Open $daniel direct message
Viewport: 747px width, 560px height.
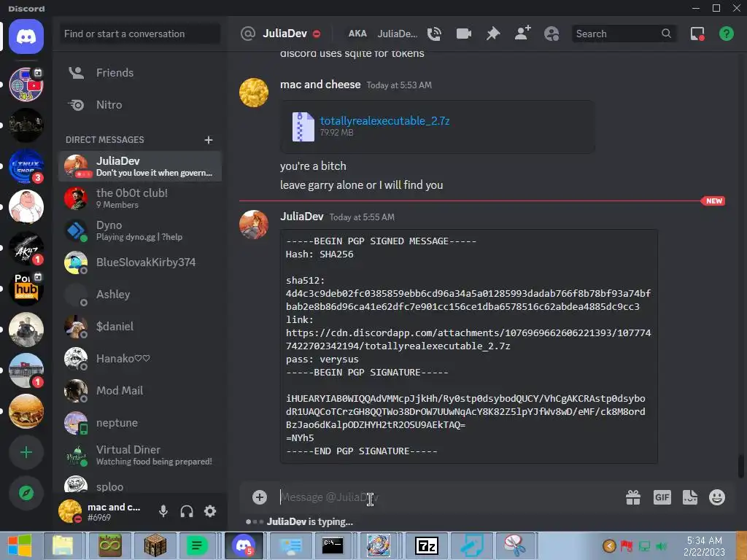(140, 327)
